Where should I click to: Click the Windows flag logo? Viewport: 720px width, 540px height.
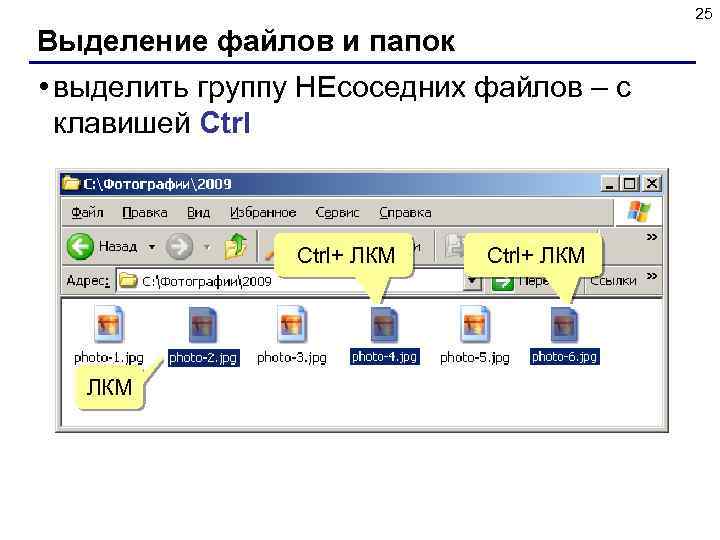pyautogui.click(x=639, y=212)
